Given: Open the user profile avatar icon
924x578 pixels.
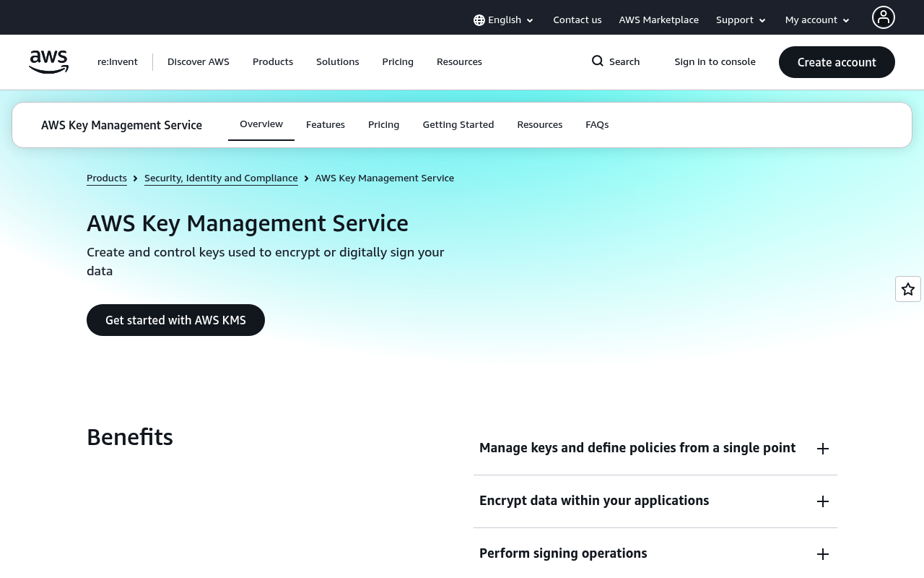Looking at the screenshot, I should [883, 17].
